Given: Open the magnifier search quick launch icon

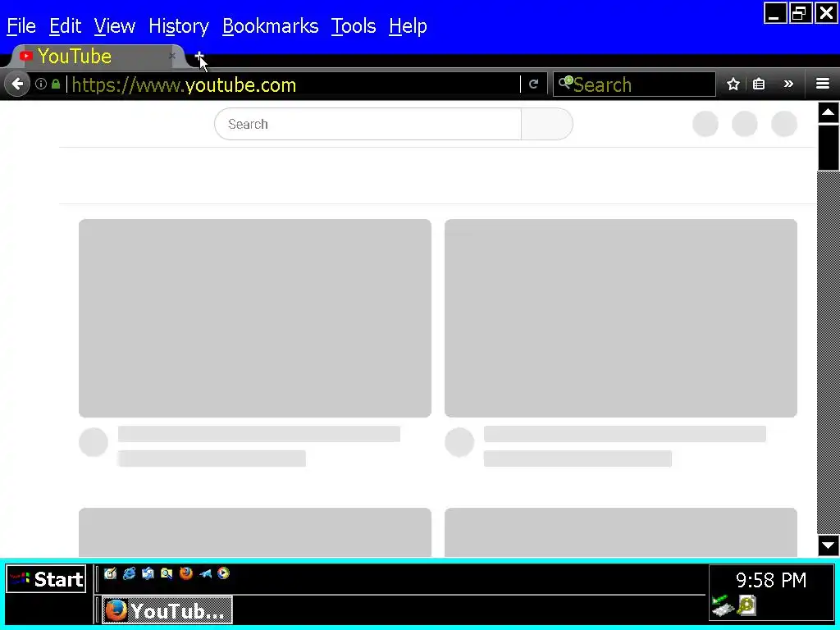Looking at the screenshot, I should coord(167,573).
